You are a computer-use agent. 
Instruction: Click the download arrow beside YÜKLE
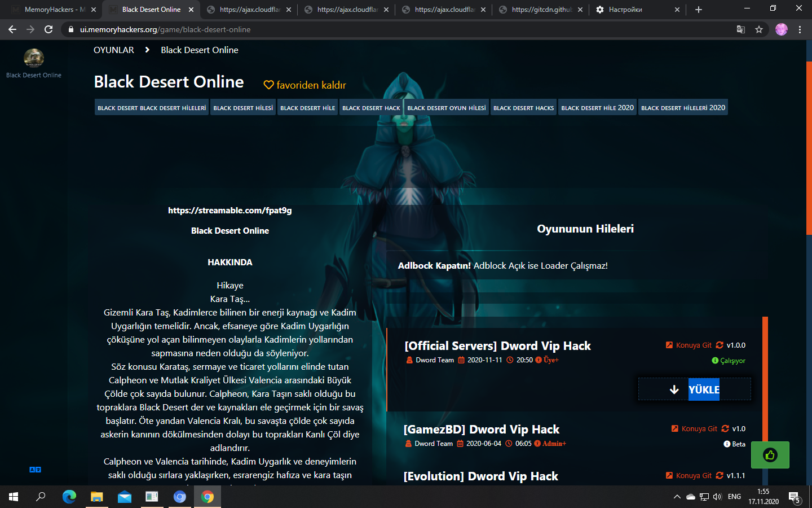click(674, 389)
